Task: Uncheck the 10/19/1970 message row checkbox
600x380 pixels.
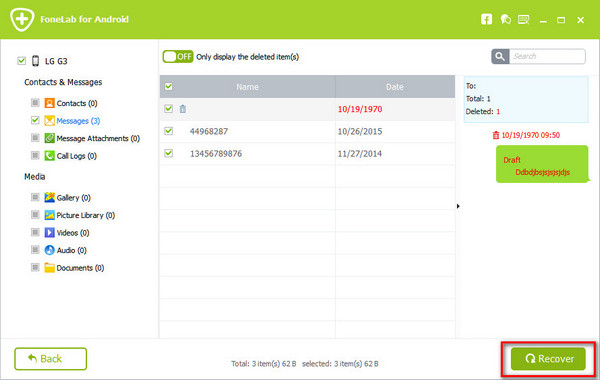Action: pos(168,109)
